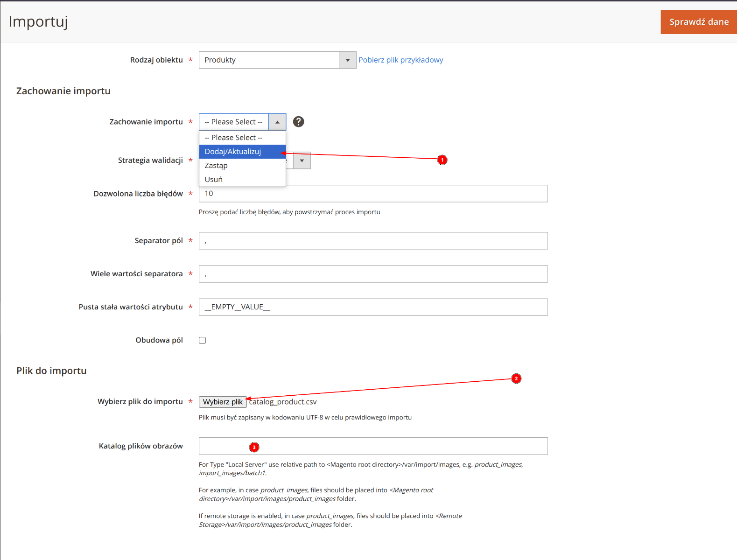Choose Zastąp from the dropdown list
This screenshot has width=737, height=560.
pos(216,166)
